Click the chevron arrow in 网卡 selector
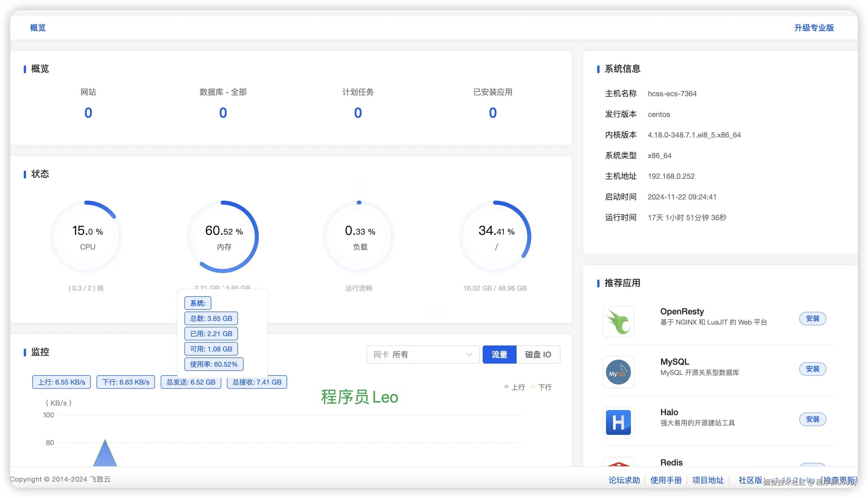868x498 pixels. click(469, 354)
